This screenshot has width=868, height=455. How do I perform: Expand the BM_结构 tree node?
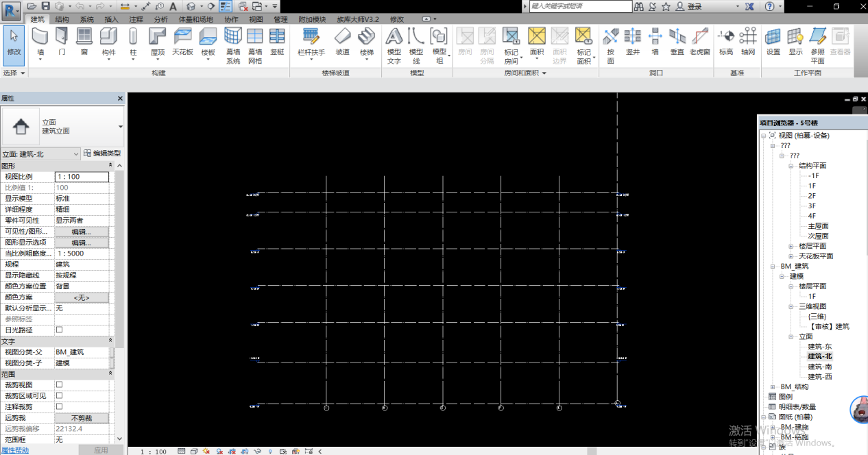[773, 387]
